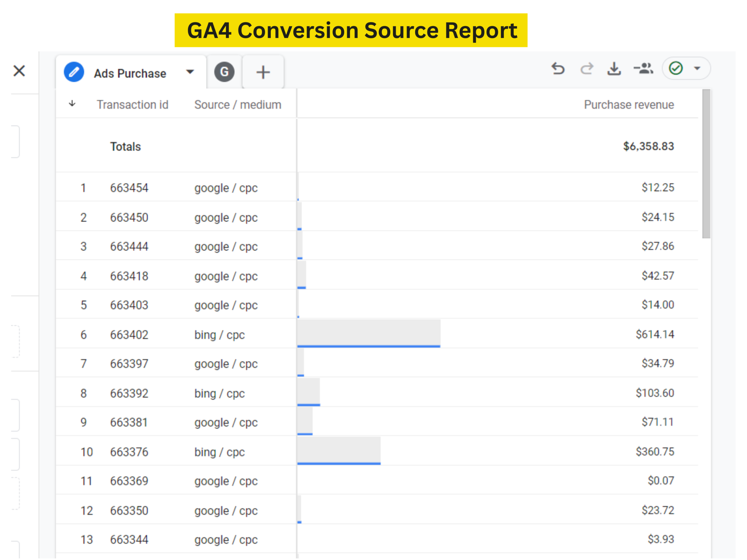Click the bar for transaction 663402
747x560 pixels.
tap(369, 333)
